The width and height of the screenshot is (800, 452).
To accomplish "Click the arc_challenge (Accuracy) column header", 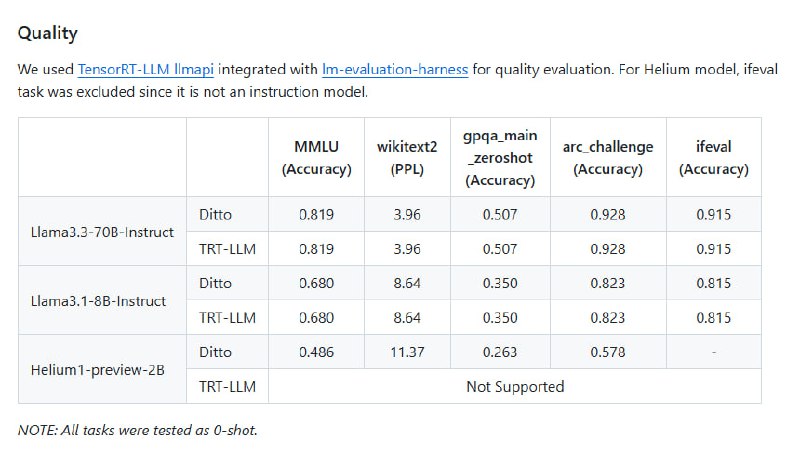I will coord(607,157).
